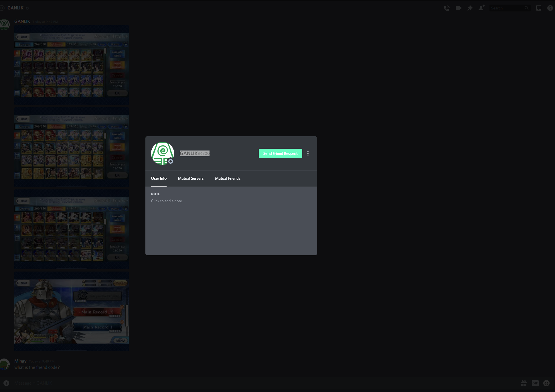Viewport: 555px width, 392px height.
Task: Start a video call
Action: pos(458,8)
